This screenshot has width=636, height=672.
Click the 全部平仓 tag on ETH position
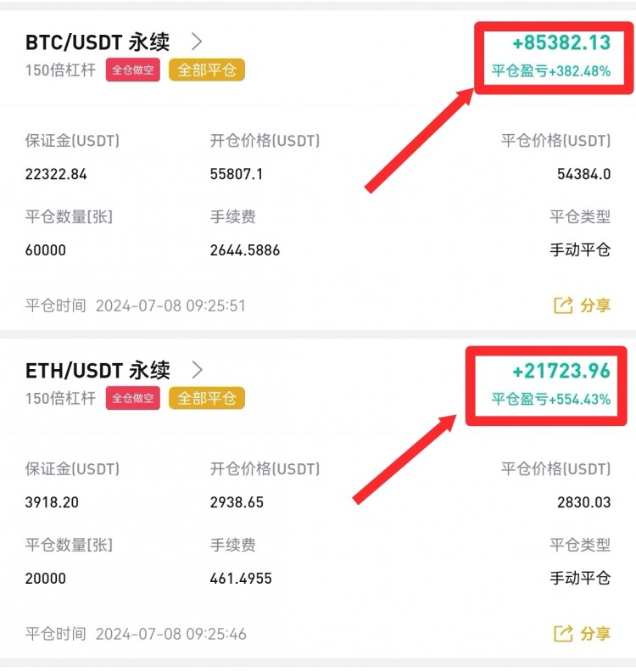(207, 398)
